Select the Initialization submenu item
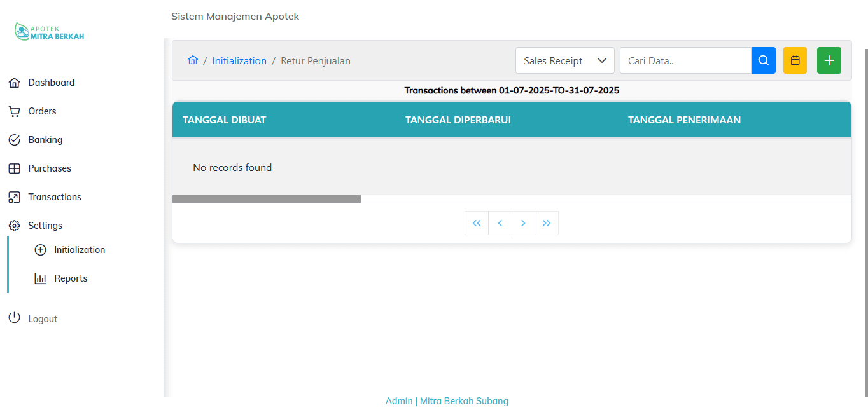The image size is (868, 410). click(x=79, y=250)
